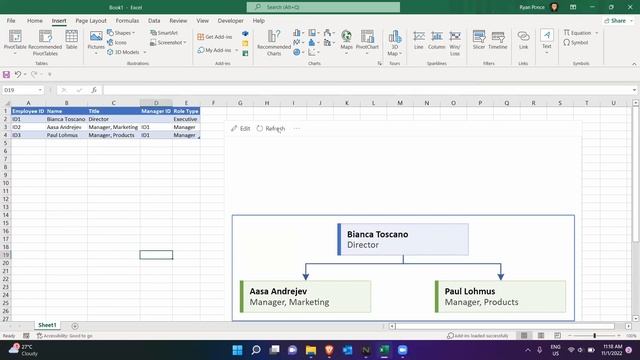
Task: Click the horizontal scrollbar track
Action: click(x=504, y=326)
